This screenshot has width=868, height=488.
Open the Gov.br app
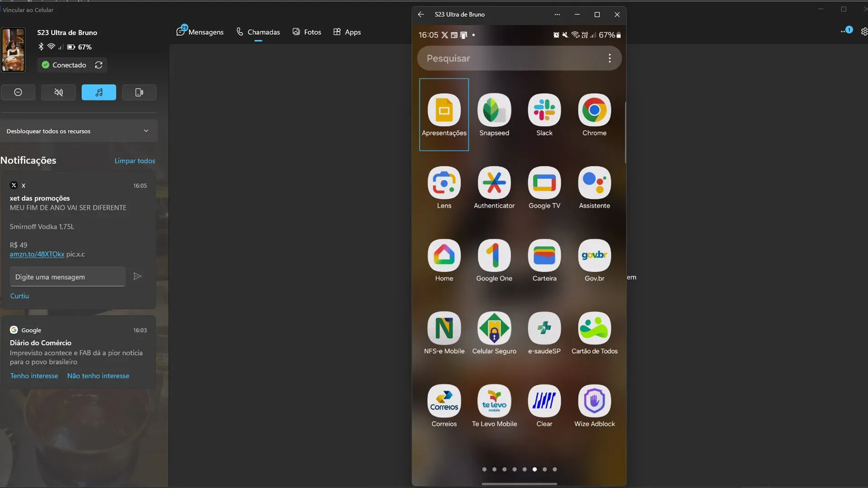(594, 256)
